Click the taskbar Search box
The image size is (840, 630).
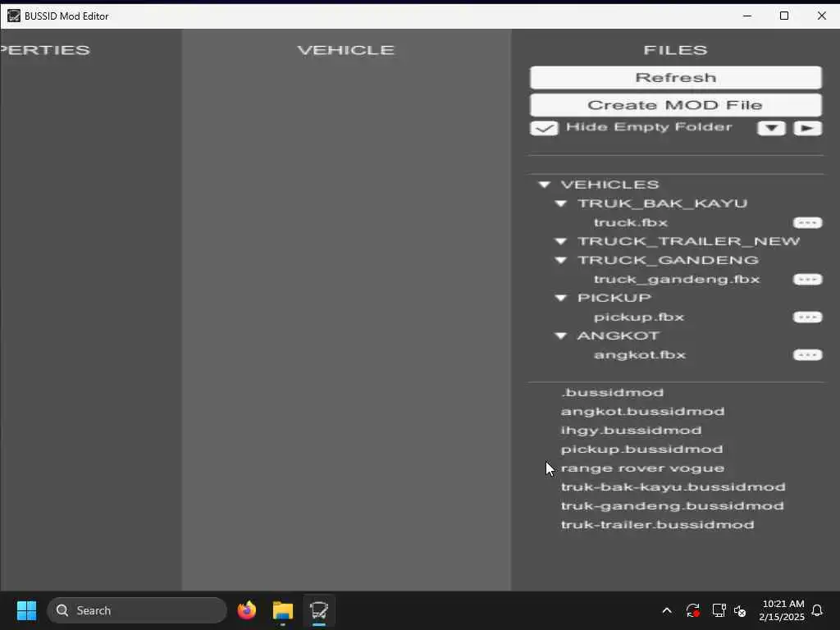tap(137, 610)
